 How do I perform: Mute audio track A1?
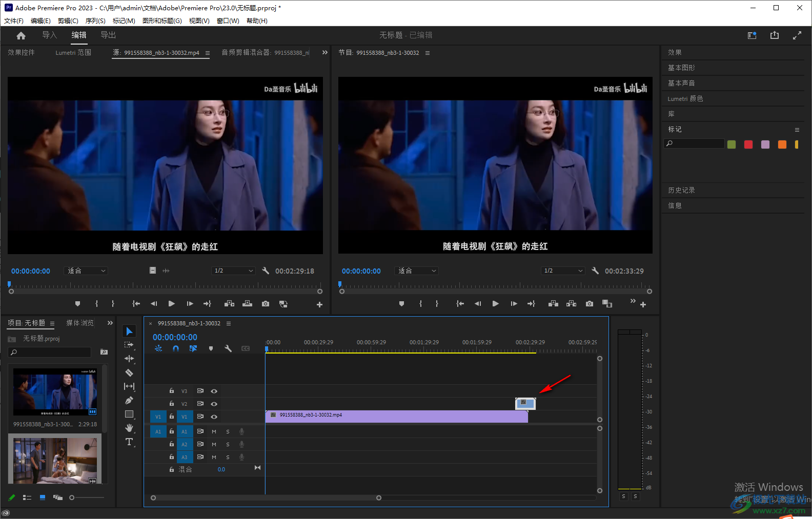[x=214, y=431]
